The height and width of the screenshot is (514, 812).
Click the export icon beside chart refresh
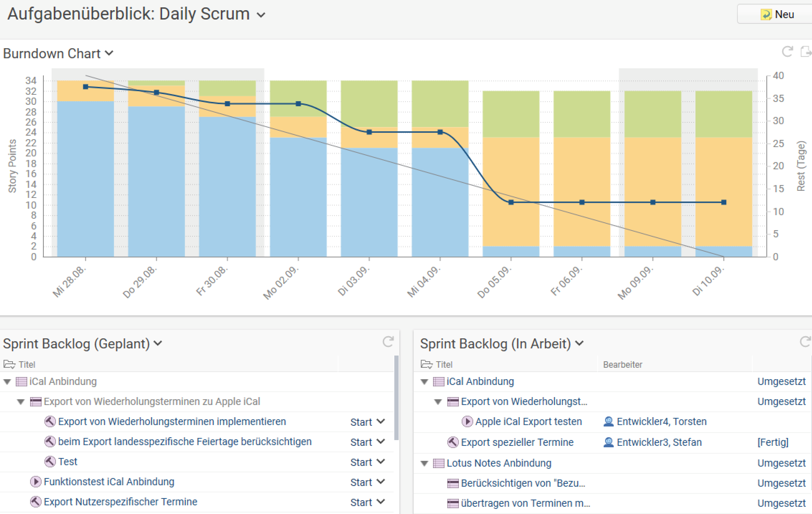[806, 52]
